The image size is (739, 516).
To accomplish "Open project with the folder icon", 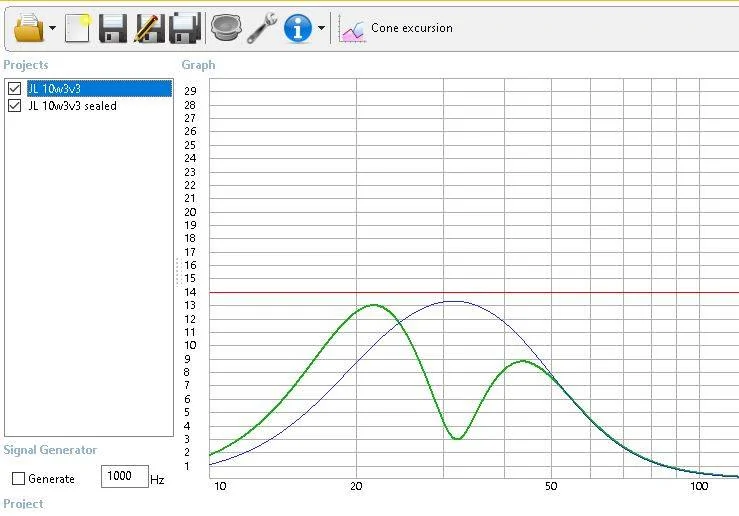I will click(x=28, y=28).
